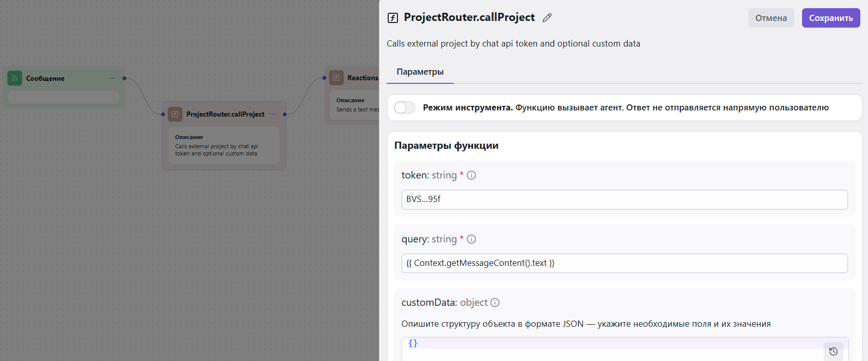
Task: Click the info icon next to customData
Action: [x=495, y=303]
